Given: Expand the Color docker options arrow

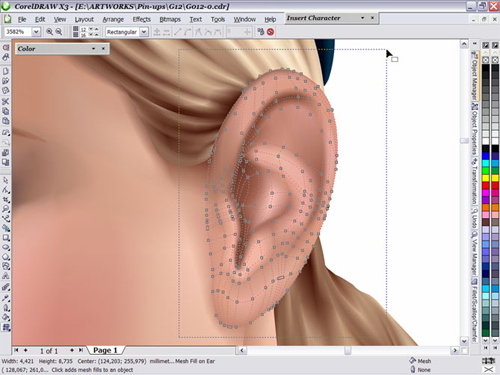Looking at the screenshot, I should 93,49.
